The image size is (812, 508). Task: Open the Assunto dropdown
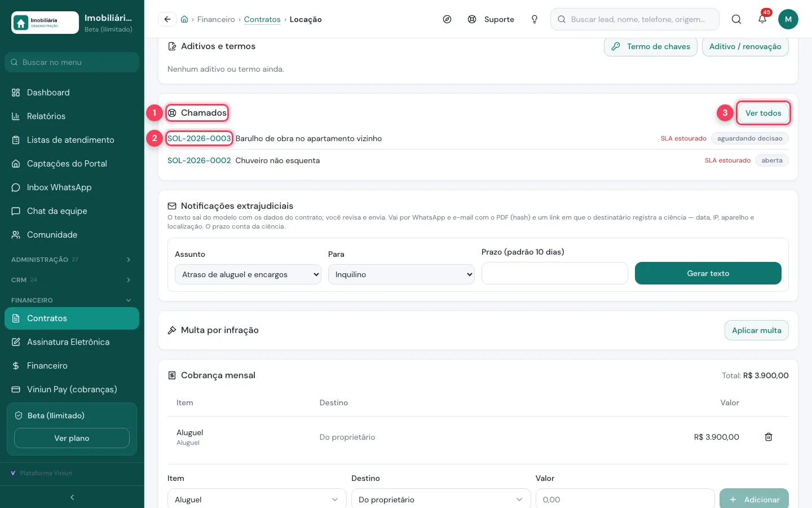click(x=248, y=274)
